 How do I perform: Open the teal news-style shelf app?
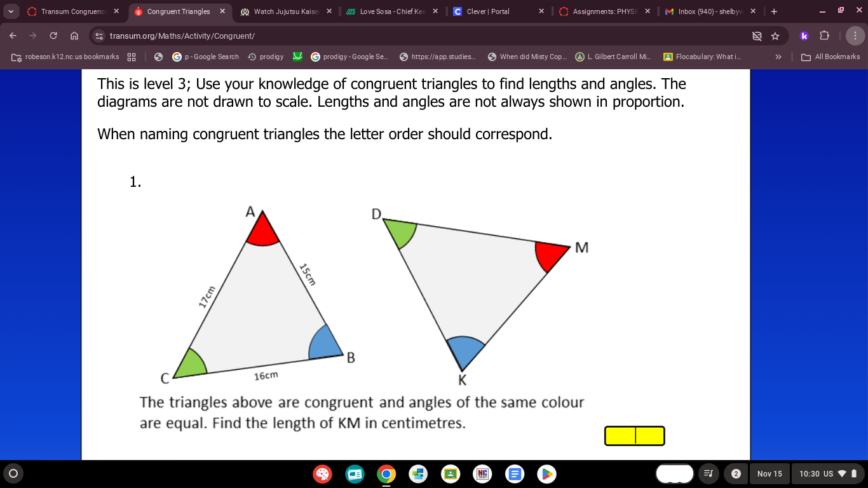[355, 474]
